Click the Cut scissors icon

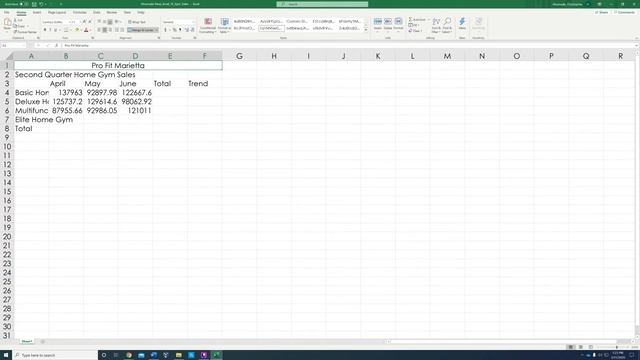(x=16, y=20)
